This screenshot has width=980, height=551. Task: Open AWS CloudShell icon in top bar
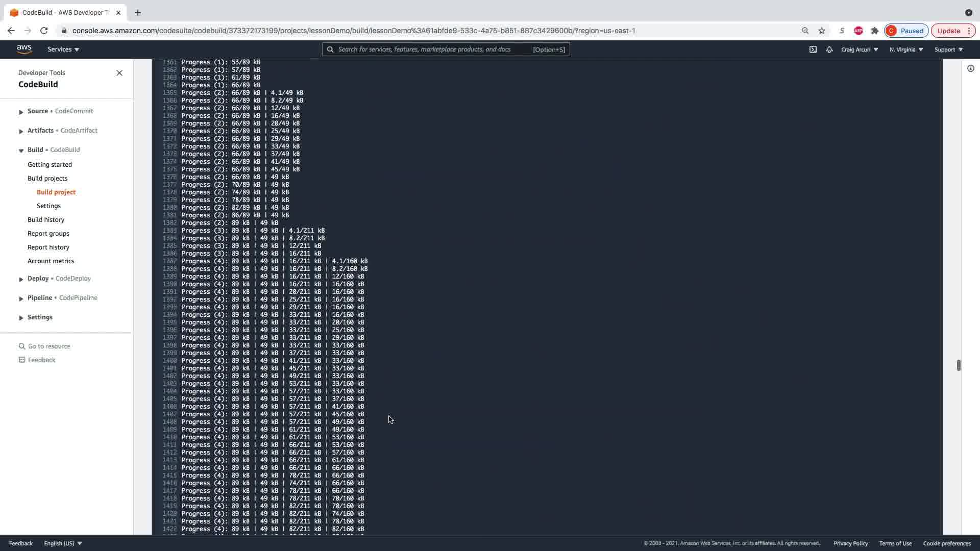coord(813,49)
